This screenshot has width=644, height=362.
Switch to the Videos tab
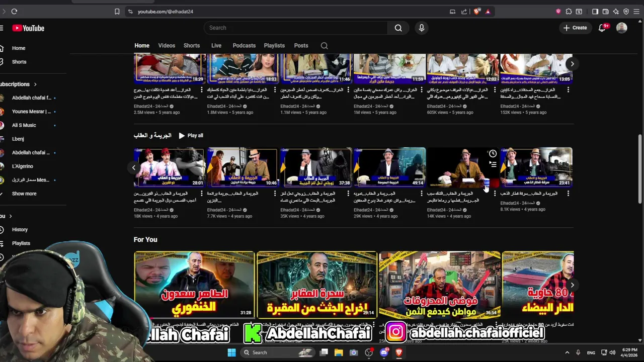coord(167,46)
